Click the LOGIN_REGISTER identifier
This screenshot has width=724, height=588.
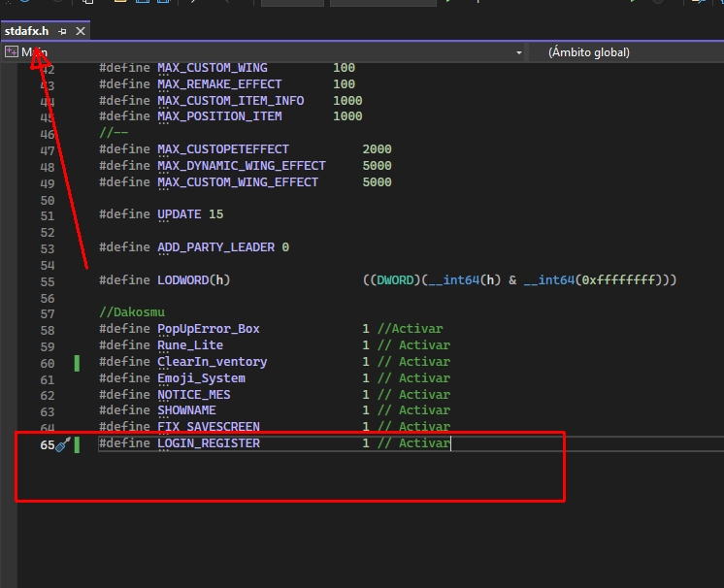[209, 443]
